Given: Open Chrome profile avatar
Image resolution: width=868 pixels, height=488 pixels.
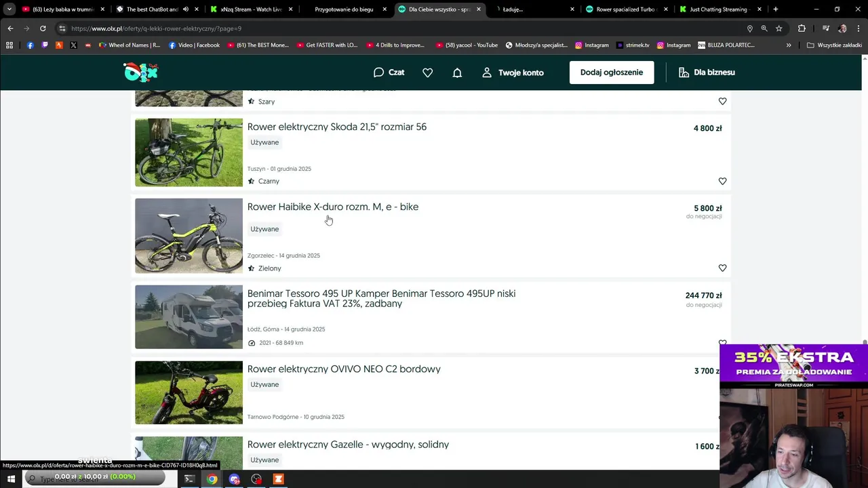Looking at the screenshot, I should point(842,28).
